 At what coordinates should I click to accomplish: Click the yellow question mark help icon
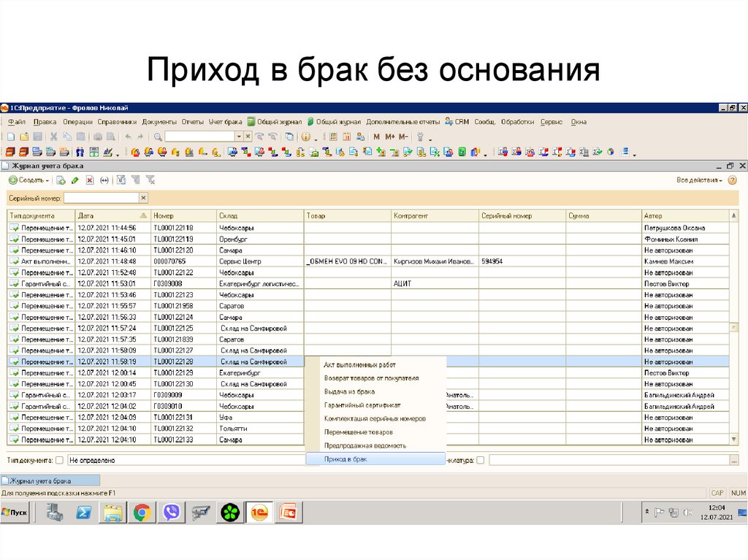click(x=732, y=180)
